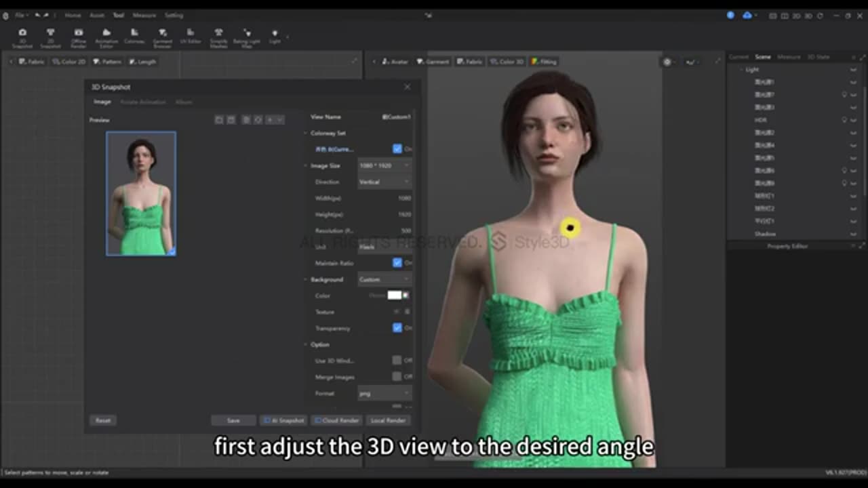Click the white background color swatch
Viewport: 868px width, 488px height.
point(395,295)
